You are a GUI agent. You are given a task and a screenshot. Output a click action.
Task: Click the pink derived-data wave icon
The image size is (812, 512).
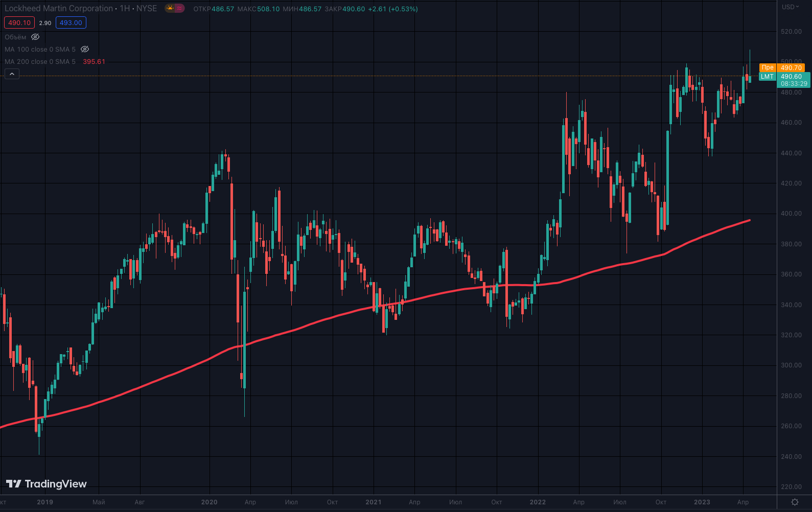179,9
